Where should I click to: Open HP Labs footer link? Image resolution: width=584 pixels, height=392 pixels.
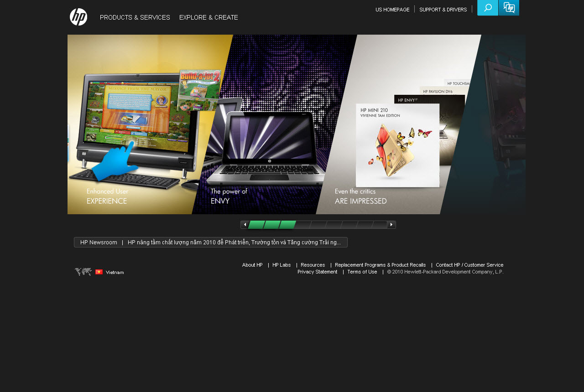click(x=282, y=265)
